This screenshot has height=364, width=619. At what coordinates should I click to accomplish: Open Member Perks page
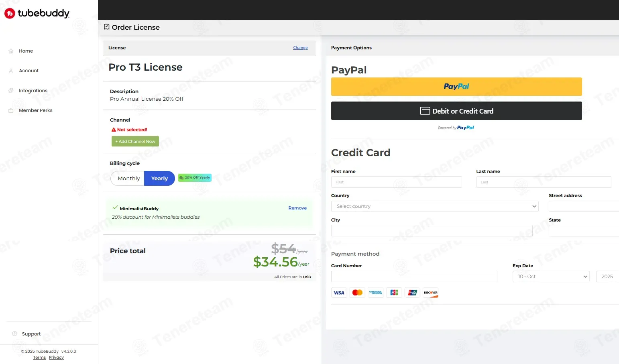36,110
